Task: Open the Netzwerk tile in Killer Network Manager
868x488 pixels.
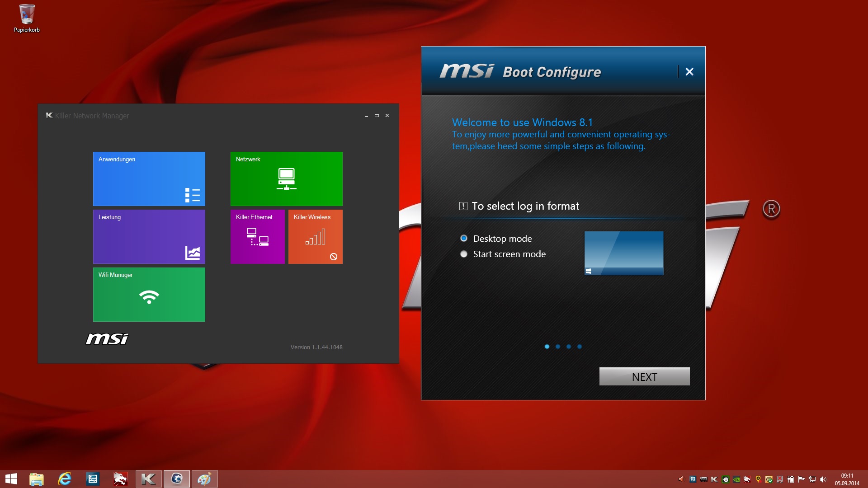Action: coord(287,179)
